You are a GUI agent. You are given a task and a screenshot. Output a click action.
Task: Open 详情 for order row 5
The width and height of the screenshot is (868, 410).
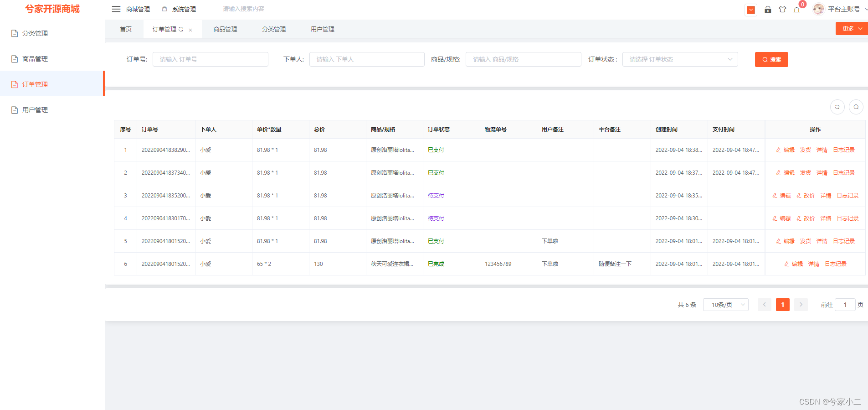point(822,241)
